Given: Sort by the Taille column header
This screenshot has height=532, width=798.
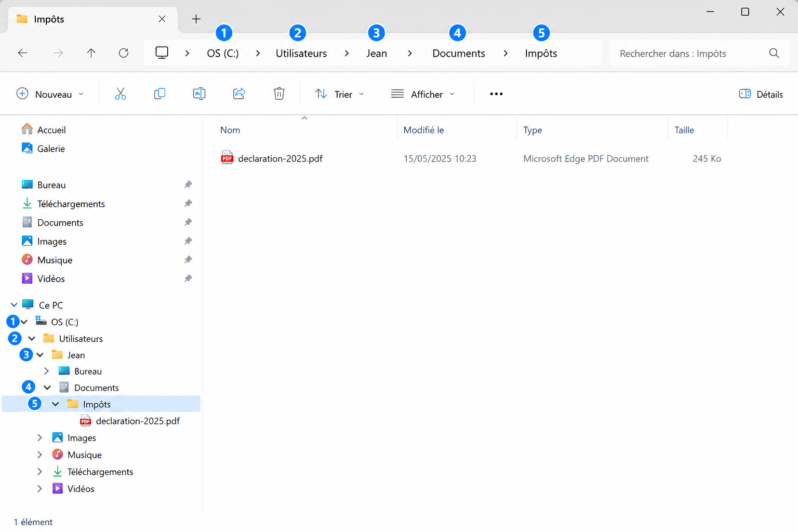Looking at the screenshot, I should click(684, 130).
